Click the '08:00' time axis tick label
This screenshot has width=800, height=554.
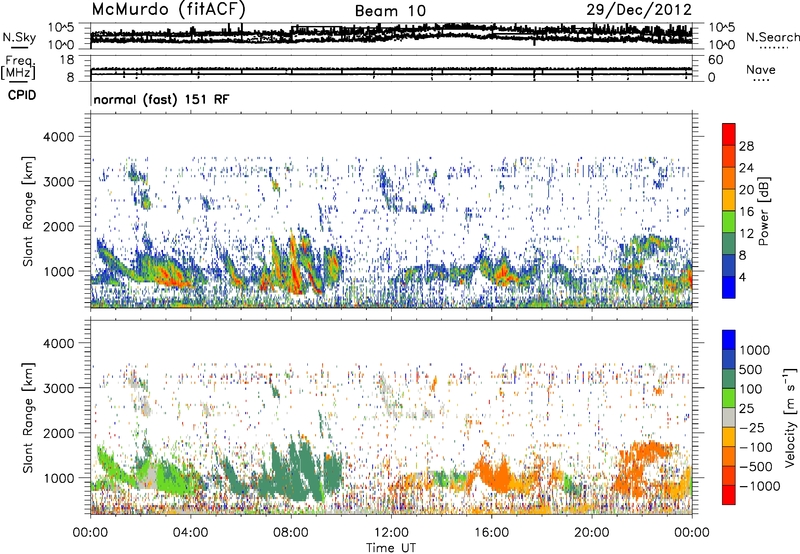point(291,533)
